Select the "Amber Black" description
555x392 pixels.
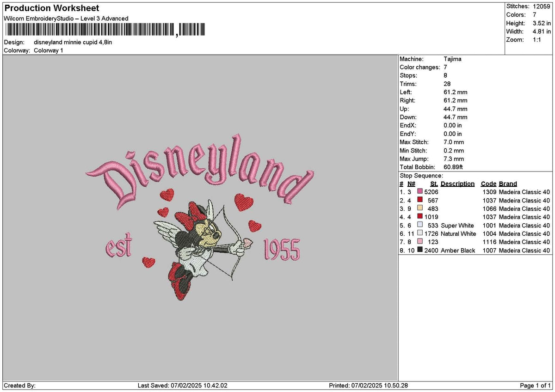point(458,251)
